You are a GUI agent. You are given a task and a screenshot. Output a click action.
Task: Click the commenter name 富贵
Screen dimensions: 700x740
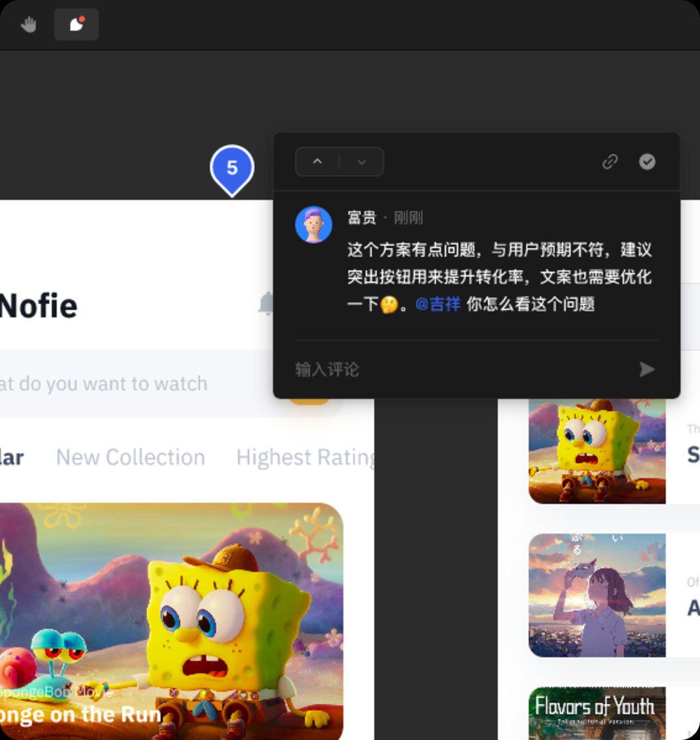[362, 218]
